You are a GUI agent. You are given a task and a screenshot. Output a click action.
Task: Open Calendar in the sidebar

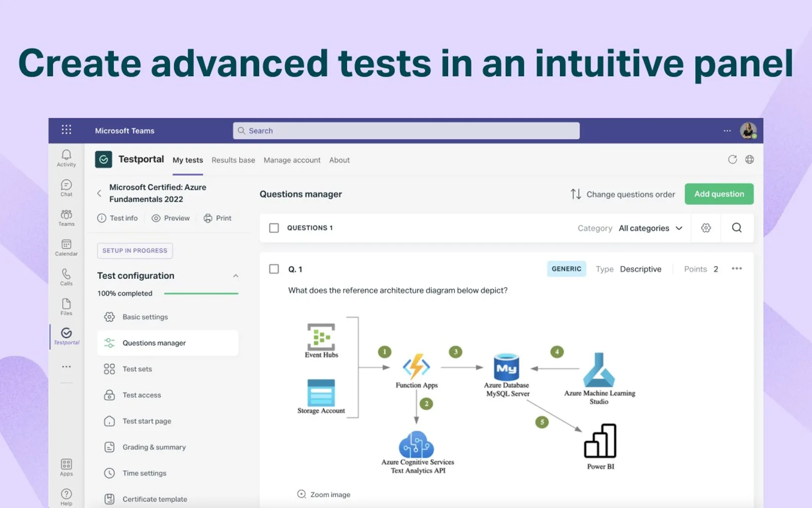(66, 247)
